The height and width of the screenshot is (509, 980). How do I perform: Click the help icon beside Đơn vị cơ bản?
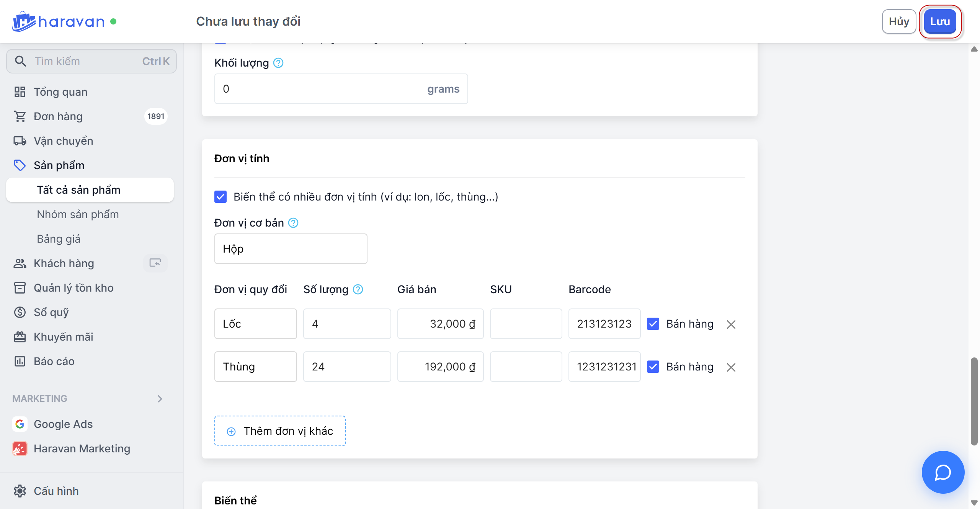(x=293, y=223)
